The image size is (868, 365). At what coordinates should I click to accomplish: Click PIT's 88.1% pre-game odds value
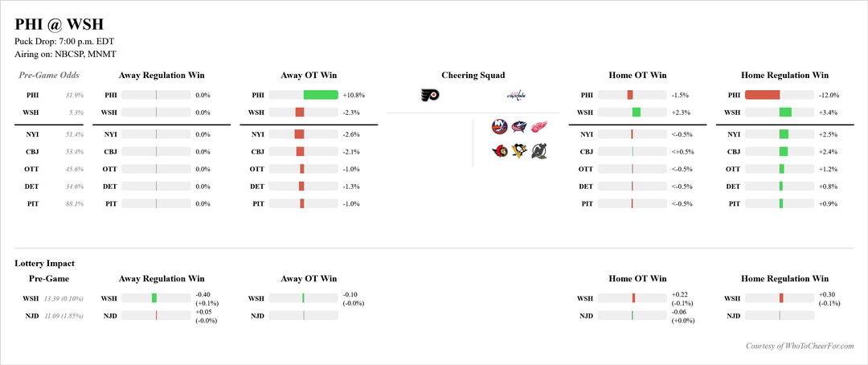(74, 204)
